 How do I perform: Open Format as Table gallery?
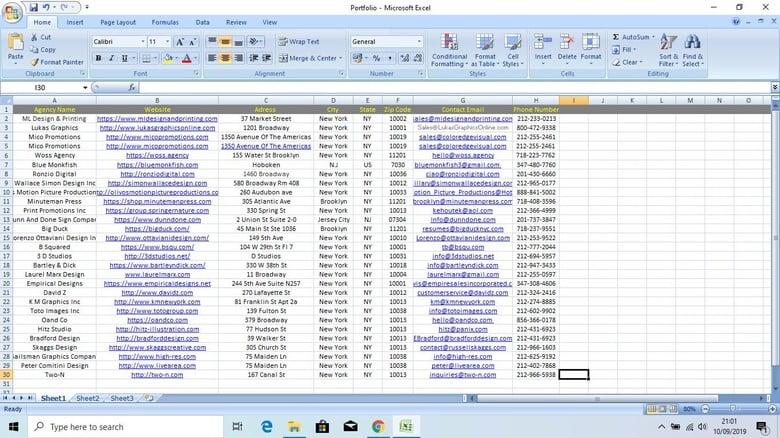[485, 50]
